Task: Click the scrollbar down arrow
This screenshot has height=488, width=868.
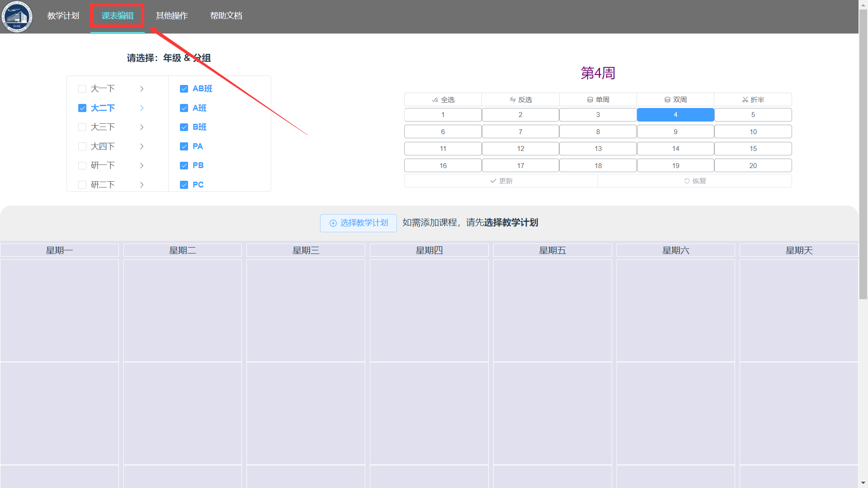Action: [863, 483]
